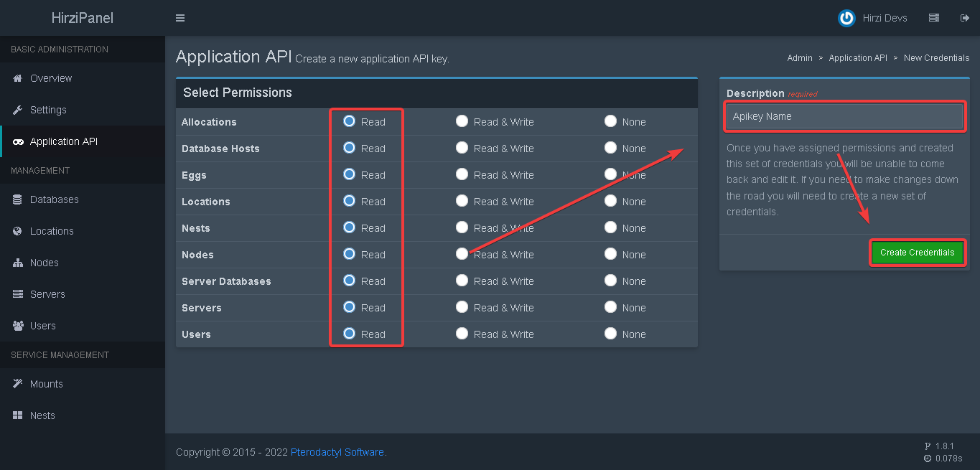Choose Read & Write for Users
The width and height of the screenshot is (980, 470).
(462, 334)
